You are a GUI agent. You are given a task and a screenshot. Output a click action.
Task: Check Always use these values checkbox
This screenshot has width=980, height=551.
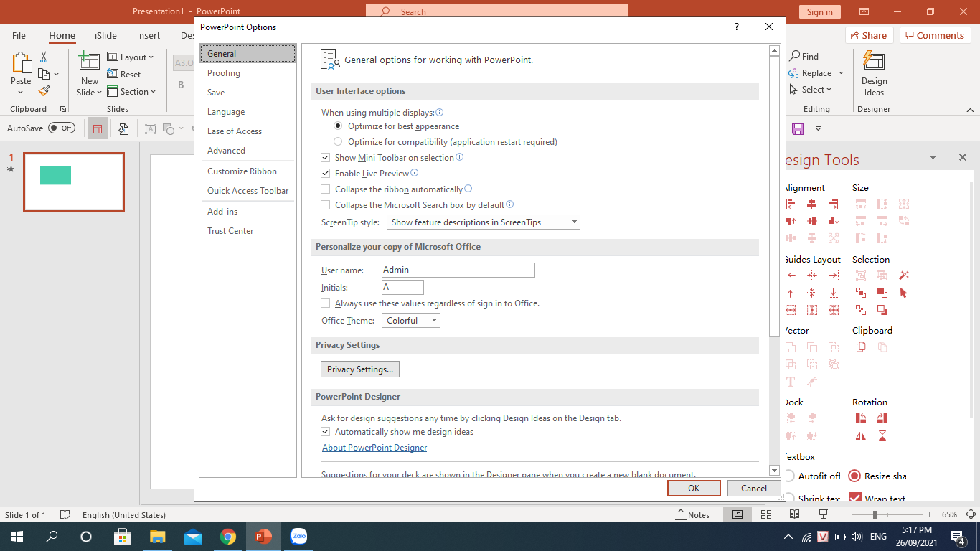click(x=326, y=303)
